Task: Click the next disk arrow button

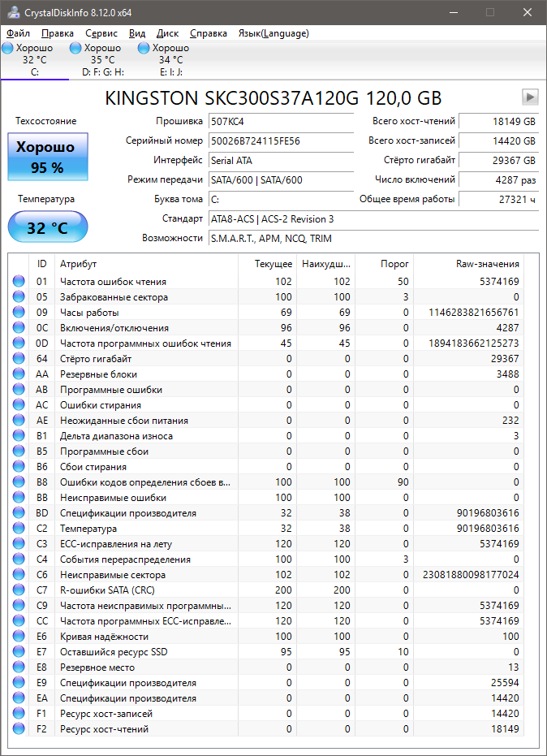Action: point(530,97)
